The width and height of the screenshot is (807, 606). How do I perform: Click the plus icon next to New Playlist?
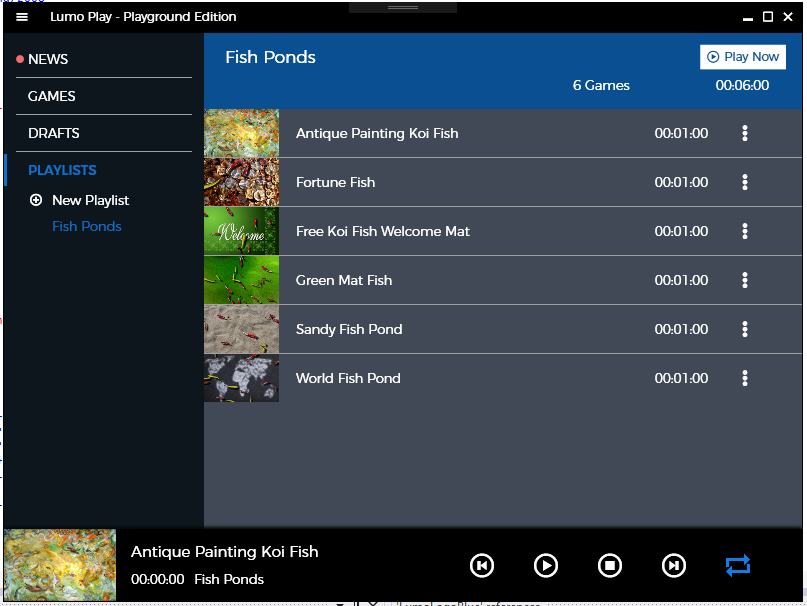(36, 200)
